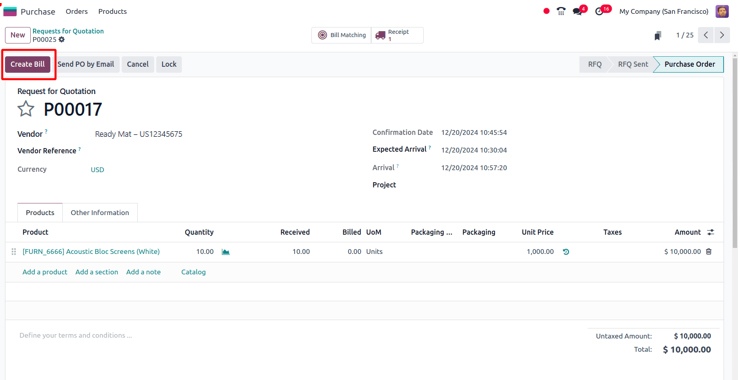Open the Requests for Quotation breadcrumb

coord(68,31)
